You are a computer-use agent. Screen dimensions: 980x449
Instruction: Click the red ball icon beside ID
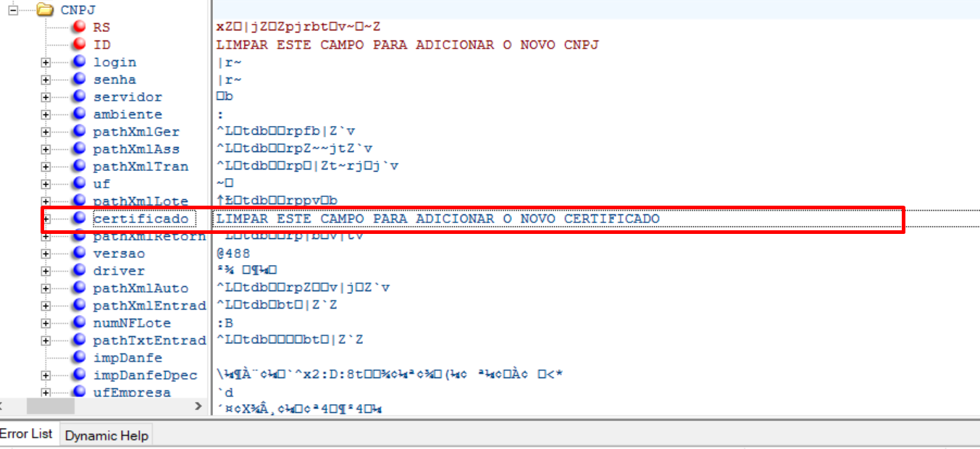(x=79, y=45)
